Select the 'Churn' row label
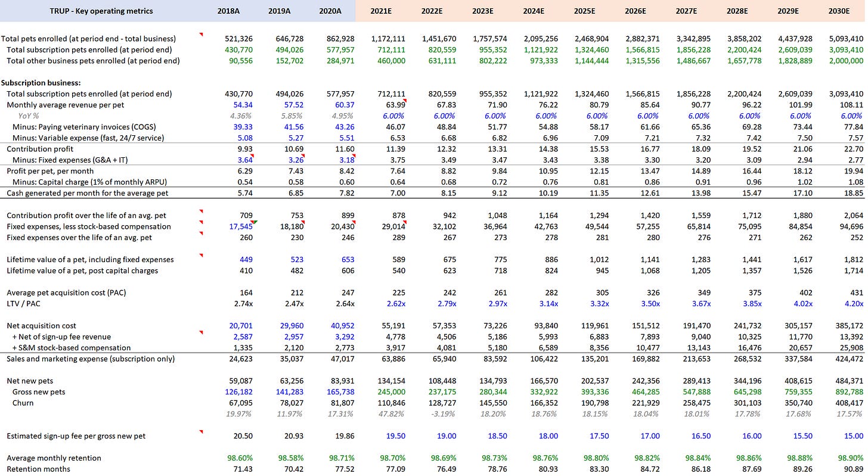Screen dimensions: 868x476 23,403
